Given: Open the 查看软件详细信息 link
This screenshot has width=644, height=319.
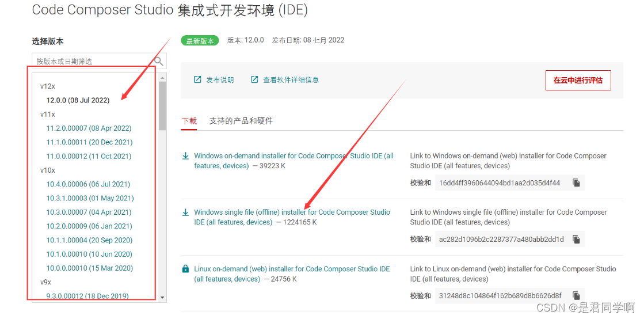Looking at the screenshot, I should coord(291,79).
